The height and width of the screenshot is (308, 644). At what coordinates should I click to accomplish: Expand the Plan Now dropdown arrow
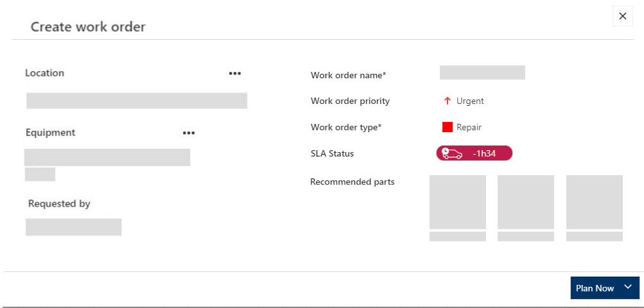tap(627, 287)
